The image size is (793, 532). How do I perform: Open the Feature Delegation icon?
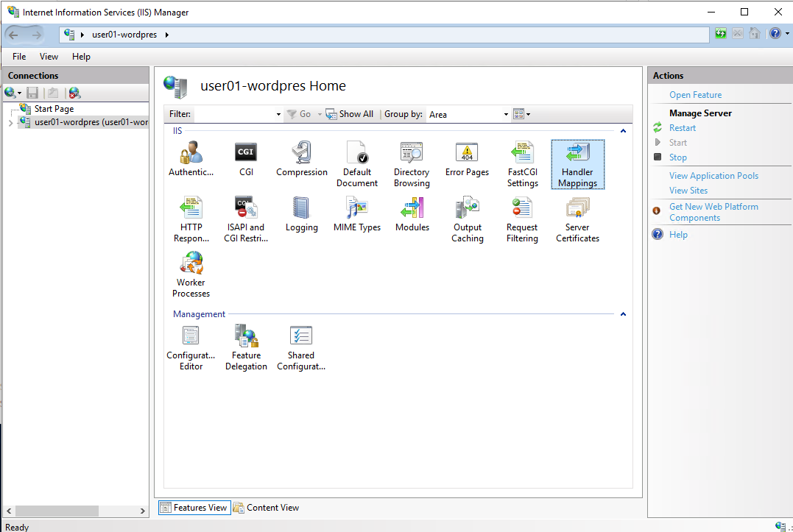(x=246, y=347)
